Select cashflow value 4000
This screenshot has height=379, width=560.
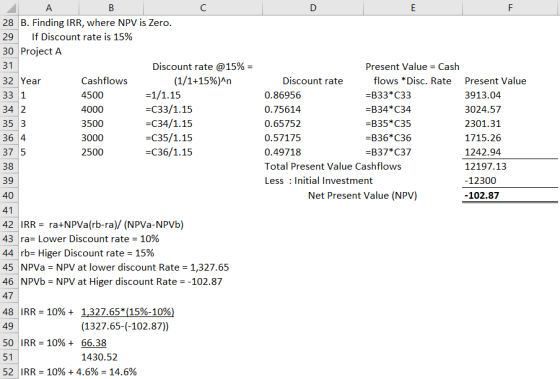(x=92, y=109)
